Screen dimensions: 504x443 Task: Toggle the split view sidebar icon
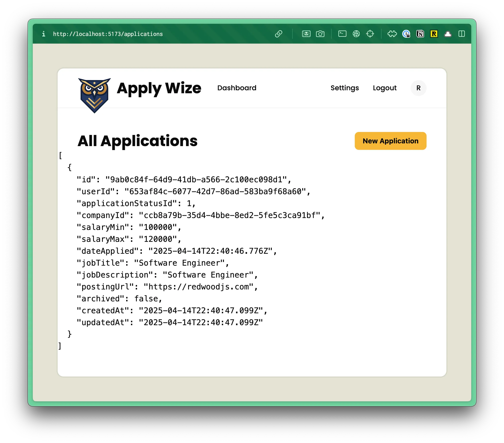coord(462,34)
